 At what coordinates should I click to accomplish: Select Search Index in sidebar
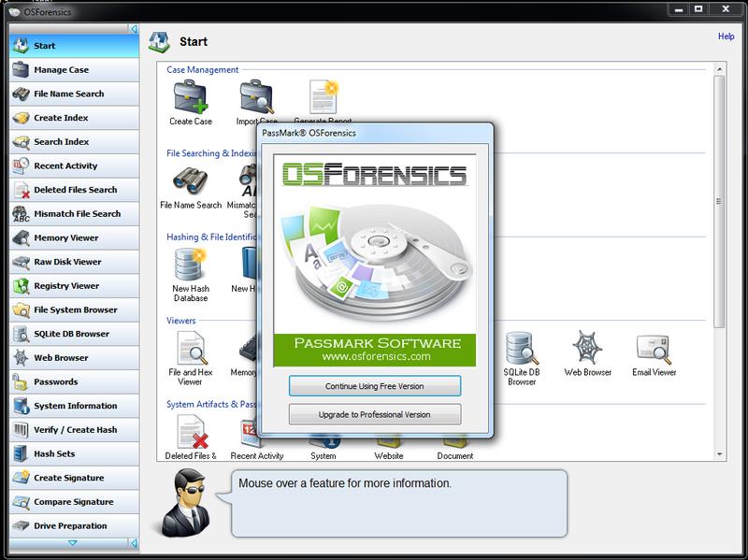(x=75, y=142)
